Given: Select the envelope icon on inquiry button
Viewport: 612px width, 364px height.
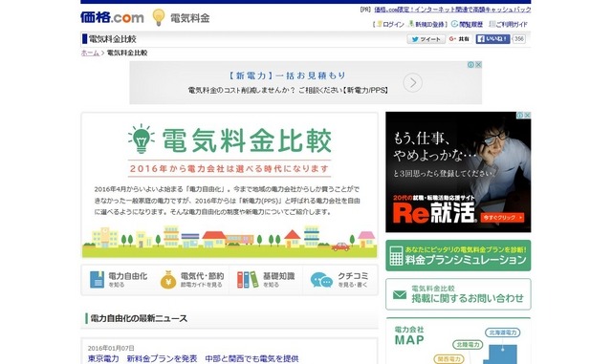Looking at the screenshot, I should pos(400,295).
